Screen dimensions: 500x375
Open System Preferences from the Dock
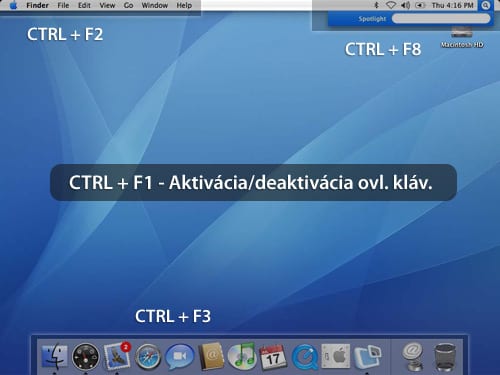[336, 356]
